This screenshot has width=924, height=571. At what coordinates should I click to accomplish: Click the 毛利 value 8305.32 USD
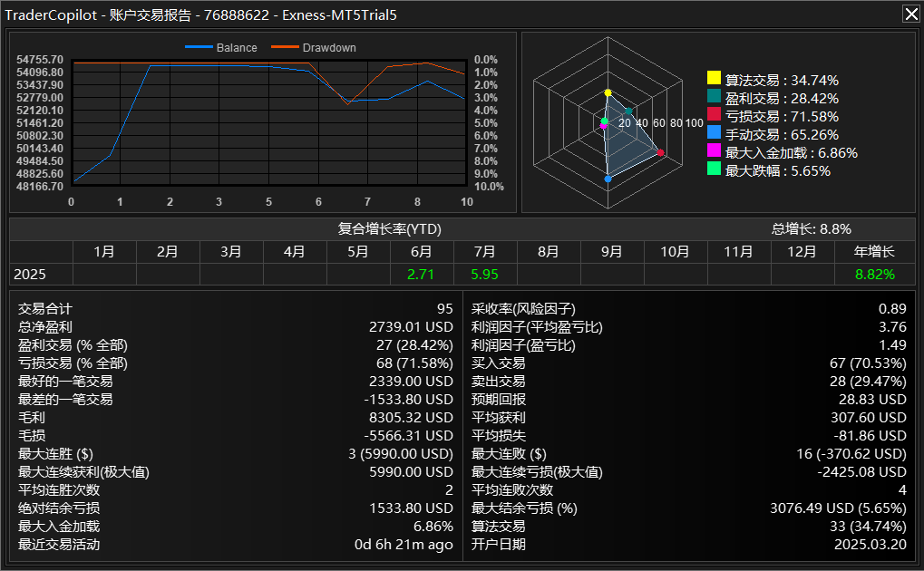[x=411, y=418]
